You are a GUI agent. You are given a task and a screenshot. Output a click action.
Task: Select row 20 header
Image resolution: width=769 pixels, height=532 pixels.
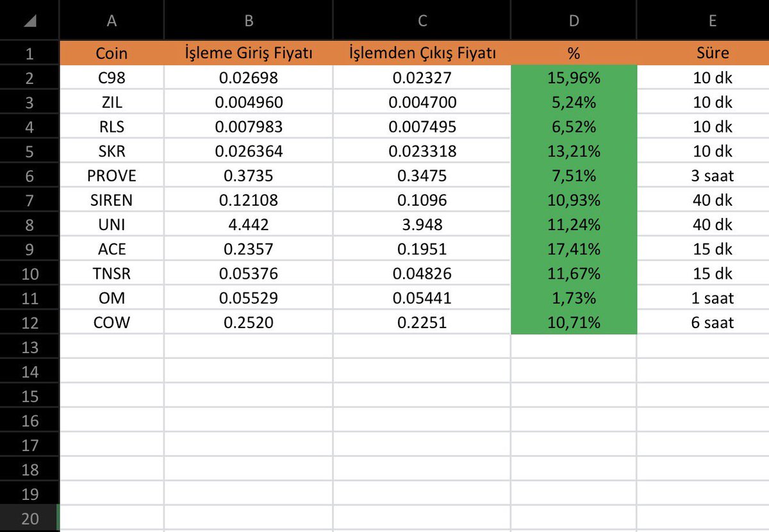(29, 518)
